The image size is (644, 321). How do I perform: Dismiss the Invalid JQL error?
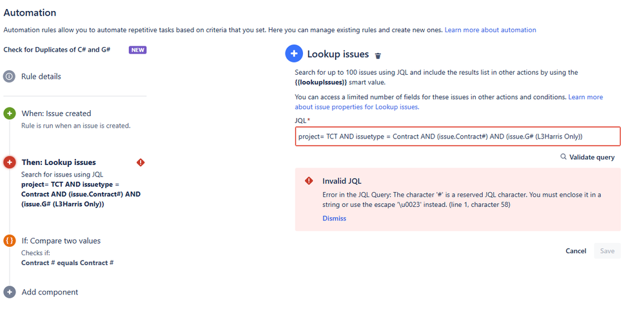(335, 219)
